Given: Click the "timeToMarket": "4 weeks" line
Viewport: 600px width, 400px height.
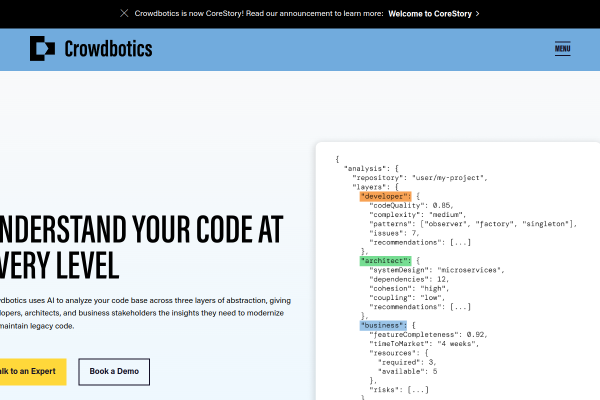Looking at the screenshot, I should pos(424,344).
